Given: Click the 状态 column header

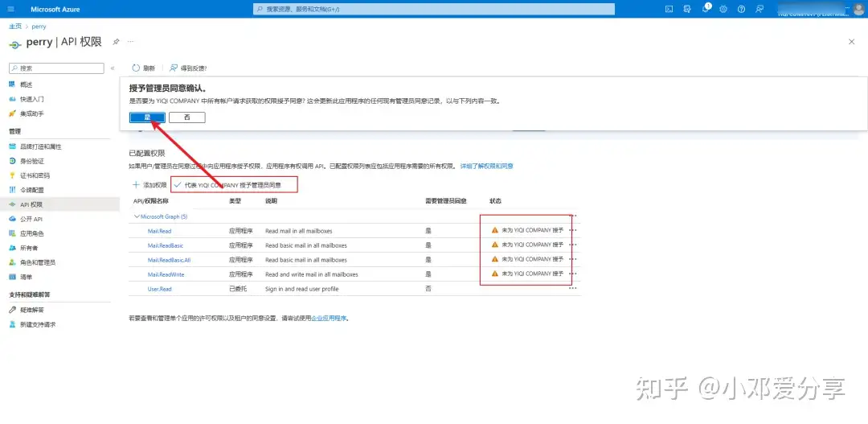Looking at the screenshot, I should click(495, 201).
